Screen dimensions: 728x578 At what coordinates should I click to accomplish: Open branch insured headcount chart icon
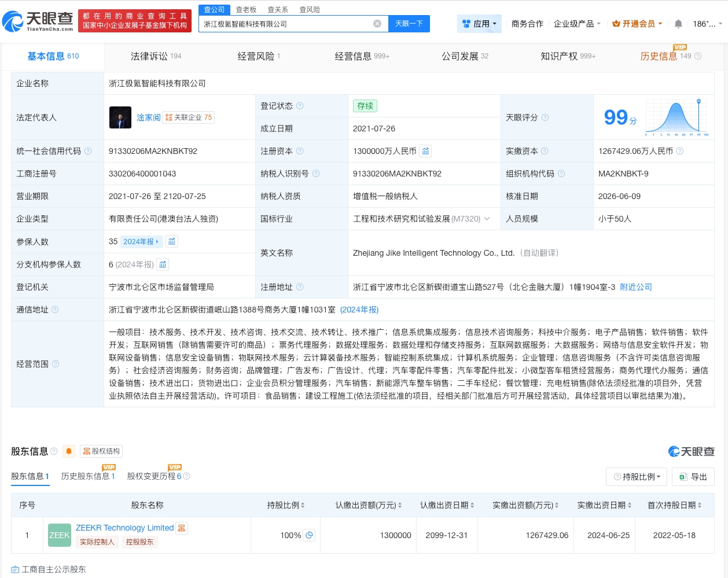point(163,264)
